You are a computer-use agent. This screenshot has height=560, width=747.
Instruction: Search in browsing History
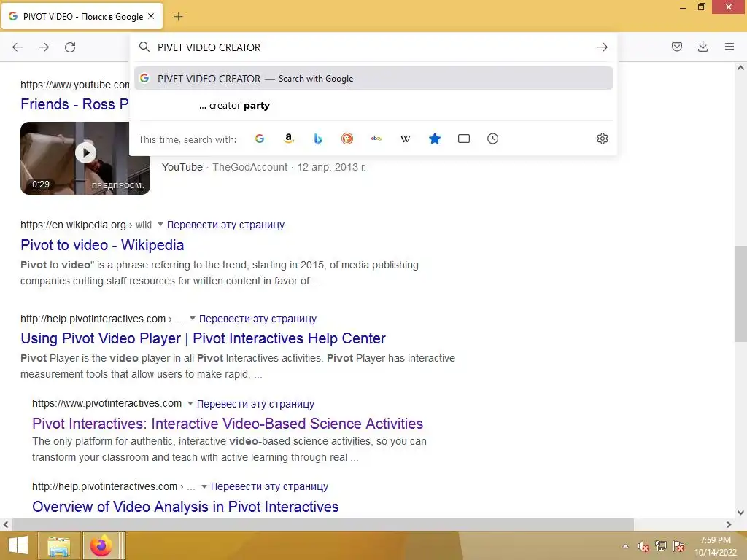(492, 139)
